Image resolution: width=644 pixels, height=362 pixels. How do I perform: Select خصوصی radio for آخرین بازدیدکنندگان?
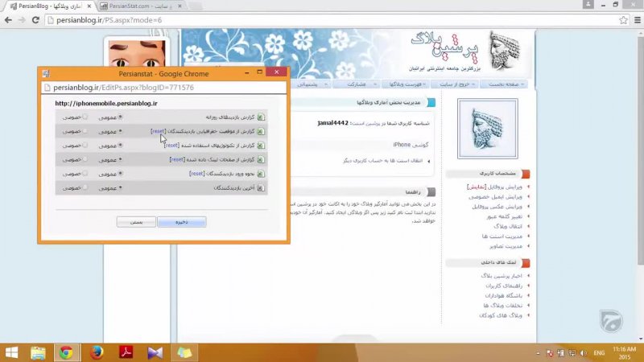[x=85, y=187]
